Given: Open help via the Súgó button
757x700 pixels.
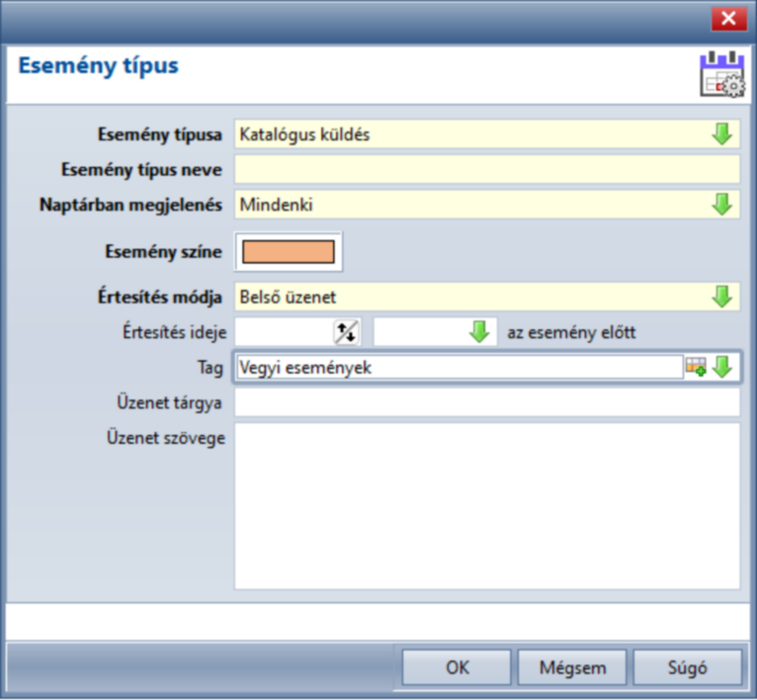Looking at the screenshot, I should [x=688, y=667].
